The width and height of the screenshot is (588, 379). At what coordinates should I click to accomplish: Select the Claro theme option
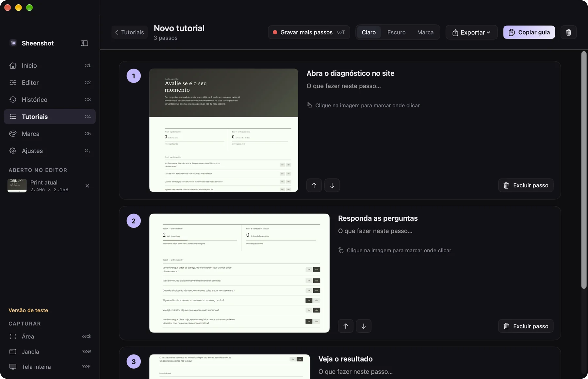click(368, 32)
